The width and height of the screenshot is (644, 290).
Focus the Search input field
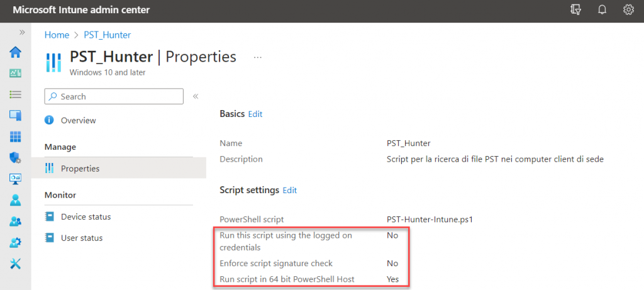point(114,96)
